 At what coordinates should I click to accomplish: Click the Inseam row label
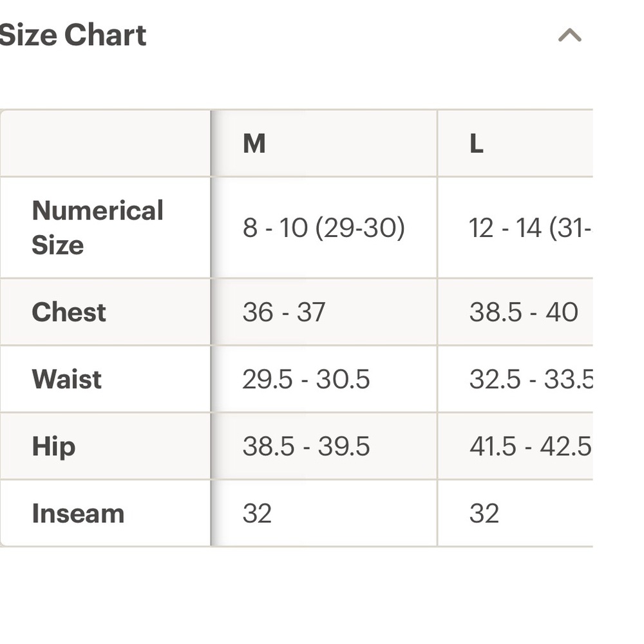[78, 513]
